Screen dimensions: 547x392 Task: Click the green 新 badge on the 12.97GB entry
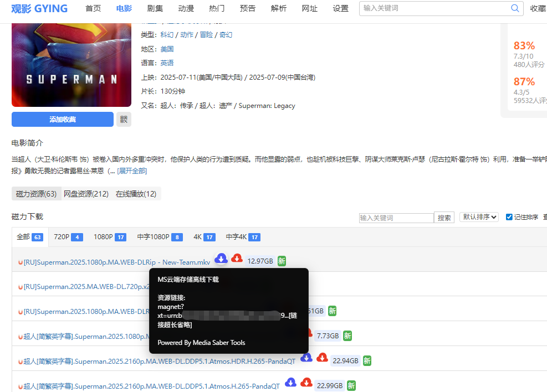coord(281,261)
